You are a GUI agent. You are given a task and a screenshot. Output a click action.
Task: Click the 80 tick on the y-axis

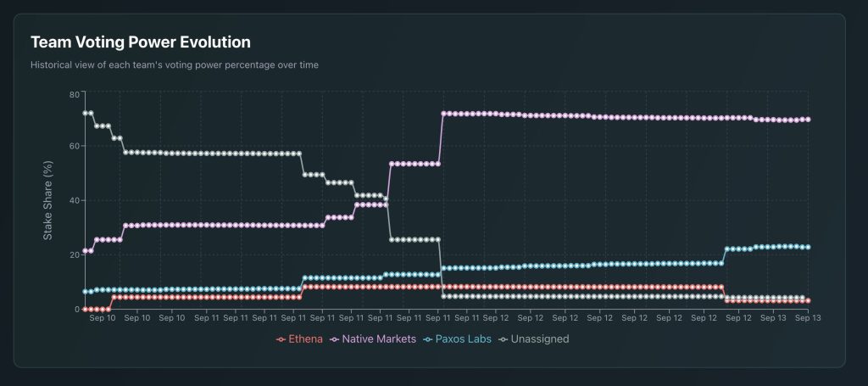point(74,94)
